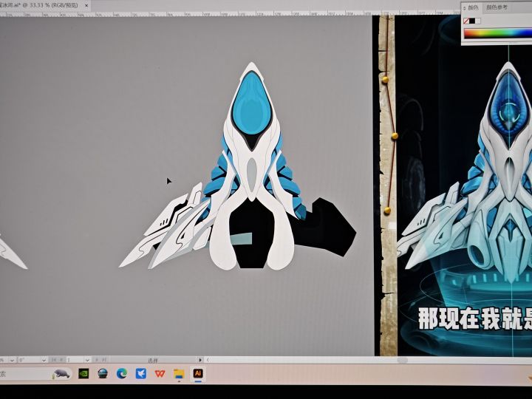The height and width of the screenshot is (399, 532).
Task: Go to the last artboard
Action: [x=104, y=360]
